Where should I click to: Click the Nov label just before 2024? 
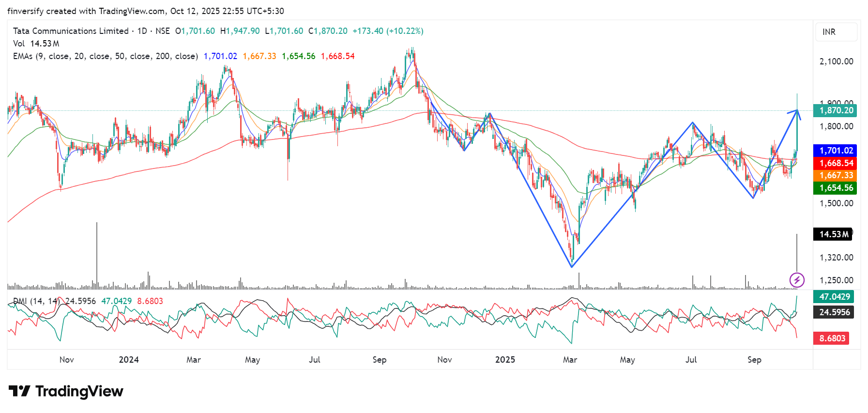(x=67, y=360)
